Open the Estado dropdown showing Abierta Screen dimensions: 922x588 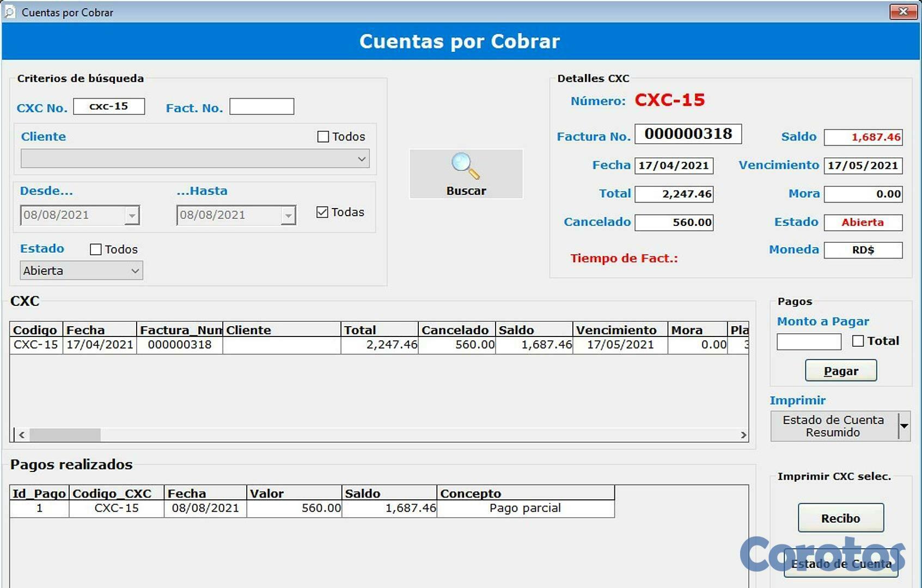(135, 270)
